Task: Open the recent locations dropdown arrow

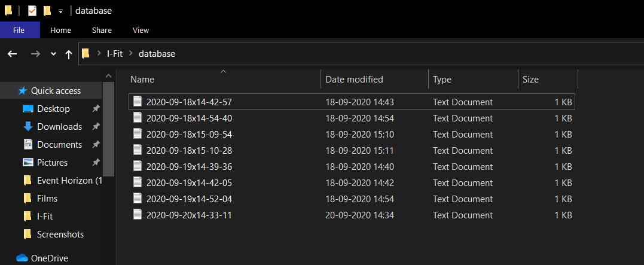Action: coord(53,54)
